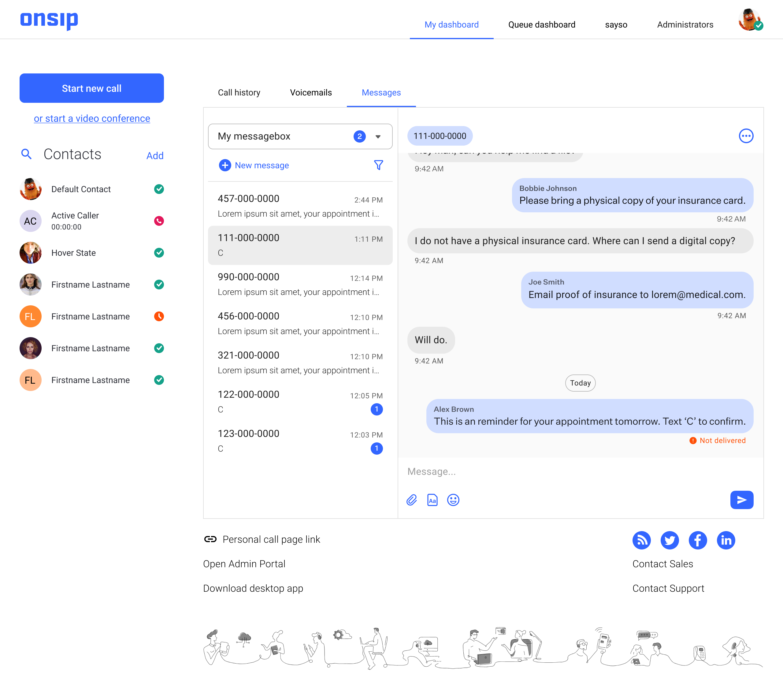Open the conversation options menu
The width and height of the screenshot is (783, 700).
746,136
